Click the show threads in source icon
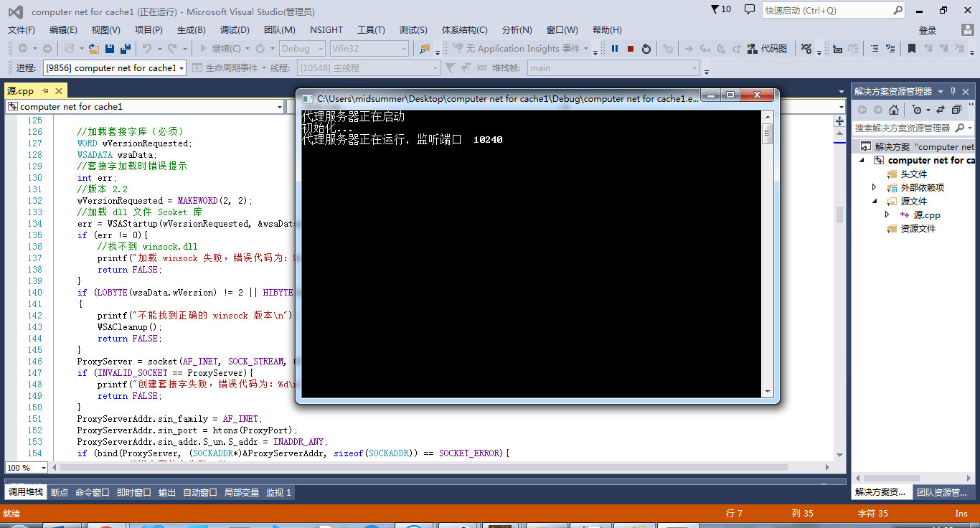980x528 pixels. [806, 49]
